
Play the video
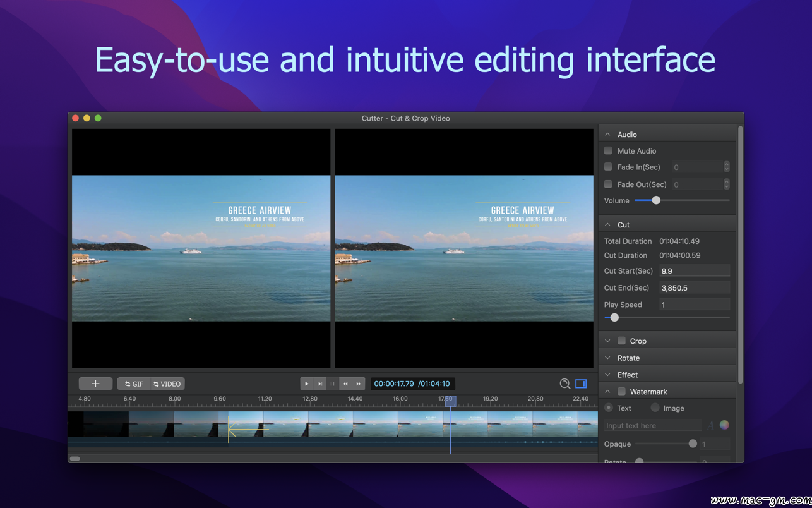pos(307,384)
